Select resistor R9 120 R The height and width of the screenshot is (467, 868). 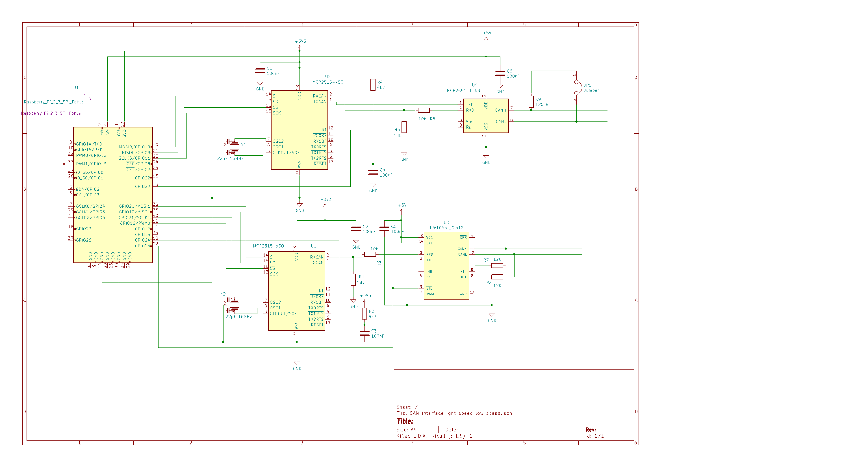point(531,102)
